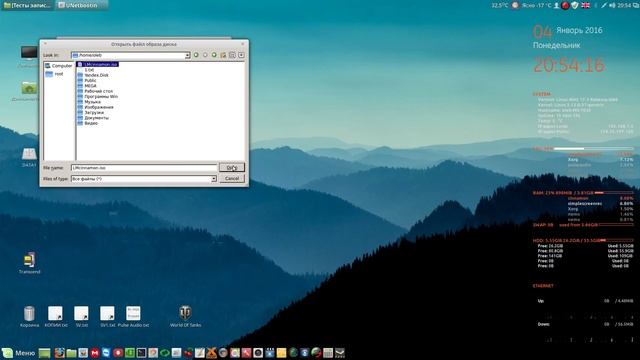This screenshot has width=640, height=360.
Task: Create a new folder in the dialog
Action: (223, 55)
